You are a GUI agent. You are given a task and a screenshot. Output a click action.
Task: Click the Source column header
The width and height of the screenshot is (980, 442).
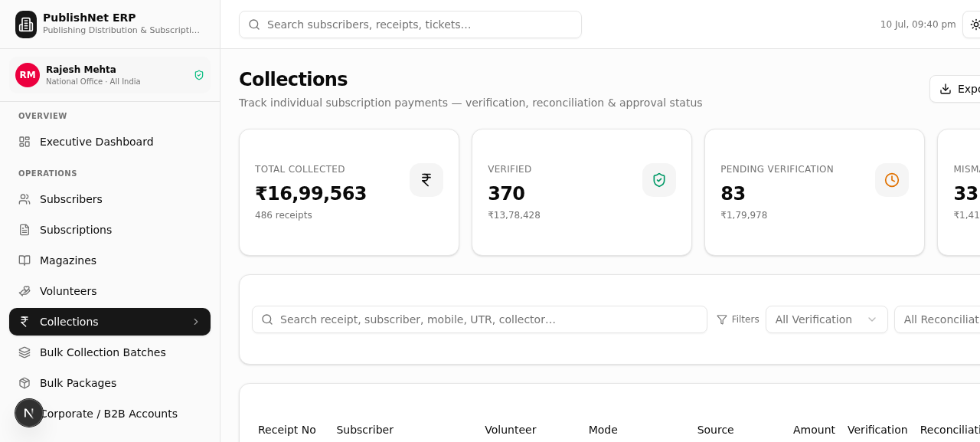pyautogui.click(x=716, y=430)
